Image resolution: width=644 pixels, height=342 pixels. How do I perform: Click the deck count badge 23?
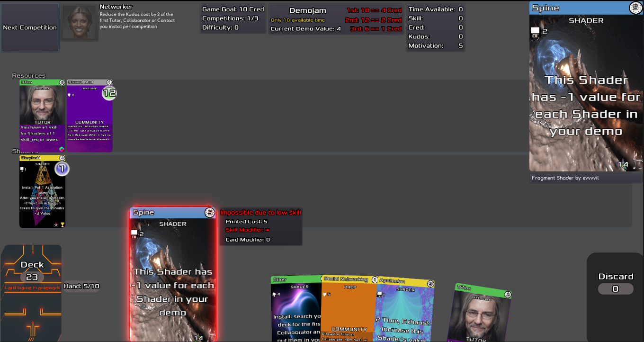pyautogui.click(x=32, y=277)
